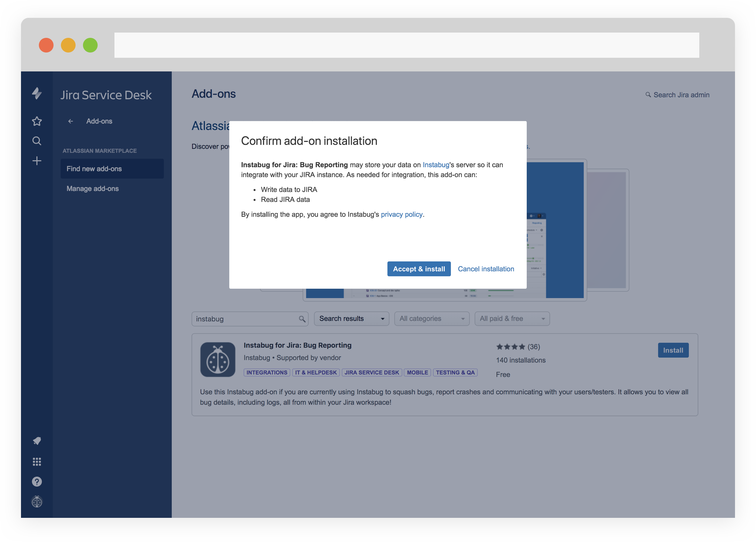Expand the Search results dropdown

pos(351,319)
